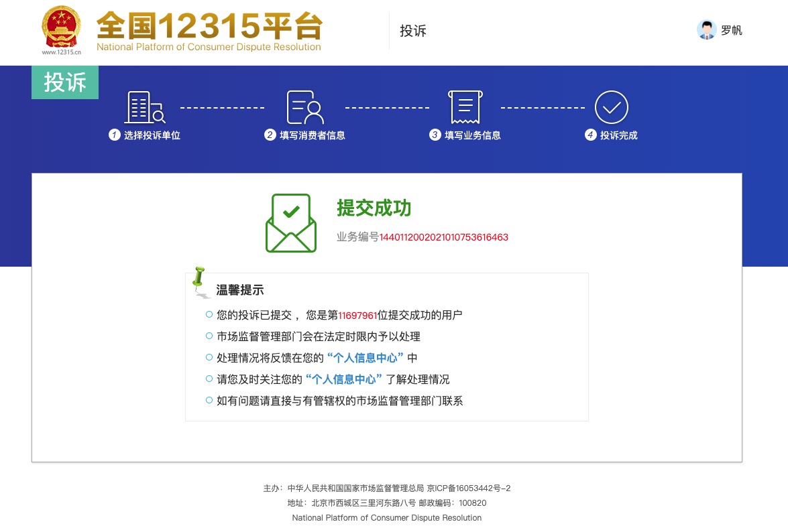Image resolution: width=788 pixels, height=532 pixels.
Task: Click the 全国12315平台 title logo
Action: click(209, 25)
